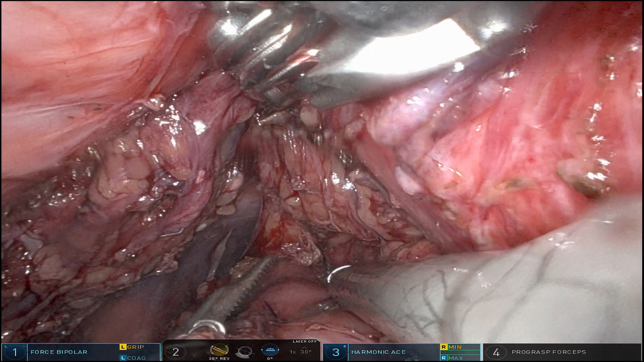Click the HARMONIC ACE instrument label
Image resolution: width=644 pixels, height=362 pixels.
[x=379, y=352]
